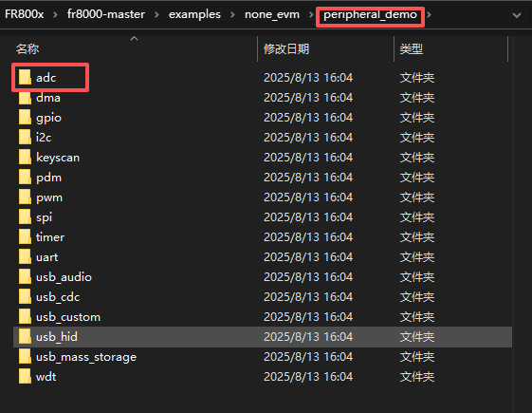Image resolution: width=532 pixels, height=413 pixels.
Task: Select the wdt folder icon
Action: pos(25,377)
